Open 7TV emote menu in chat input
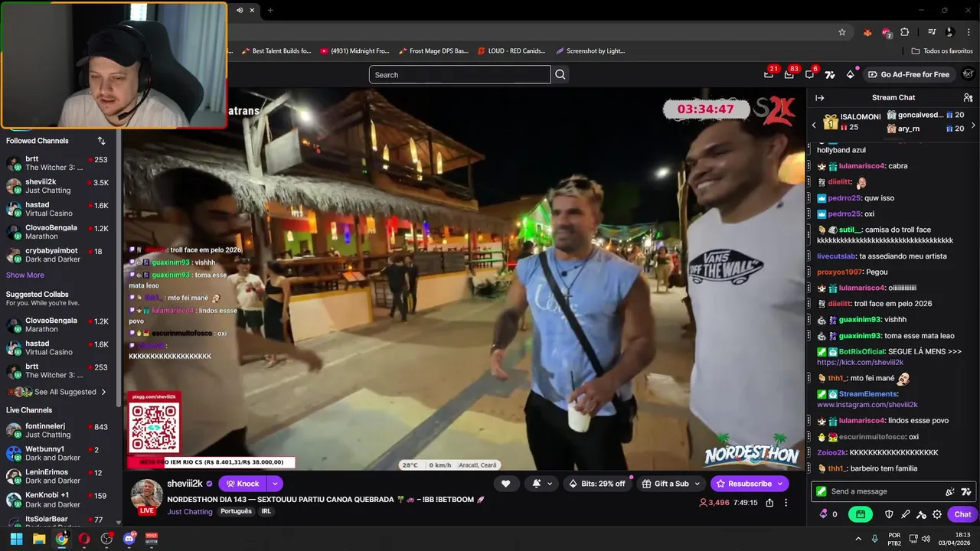 pos(966,491)
